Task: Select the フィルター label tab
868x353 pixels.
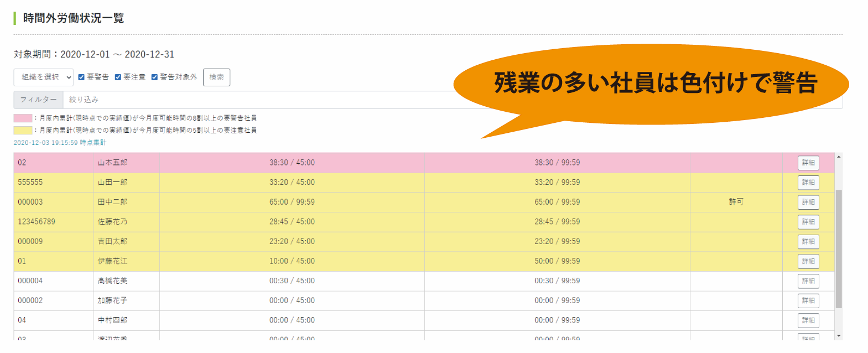Action: click(38, 100)
